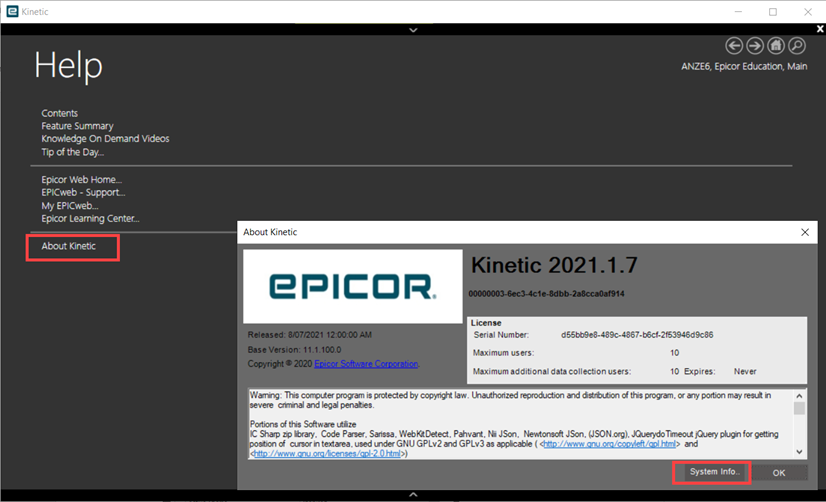Viewport: 826px width, 502px height.
Task: Open Feature Summary
Action: coord(77,126)
